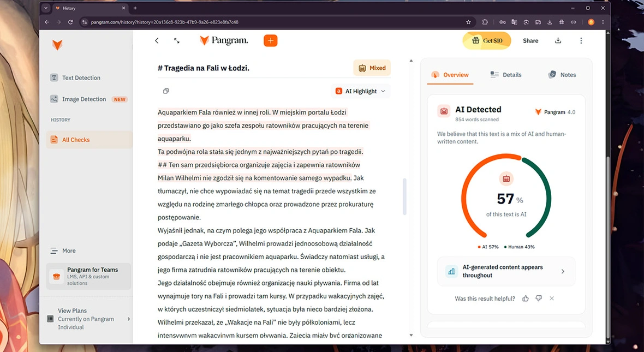The height and width of the screenshot is (352, 644).
Task: Bookmark the page with star icon
Action: [468, 22]
